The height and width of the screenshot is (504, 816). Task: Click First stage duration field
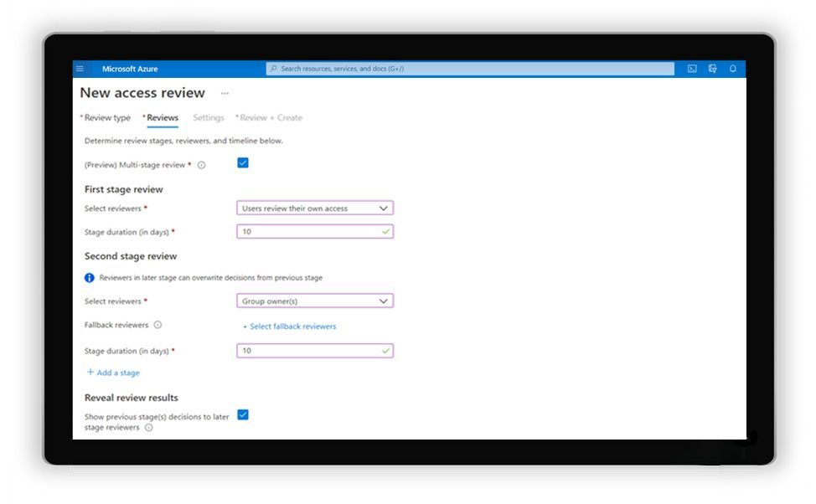[x=315, y=231]
